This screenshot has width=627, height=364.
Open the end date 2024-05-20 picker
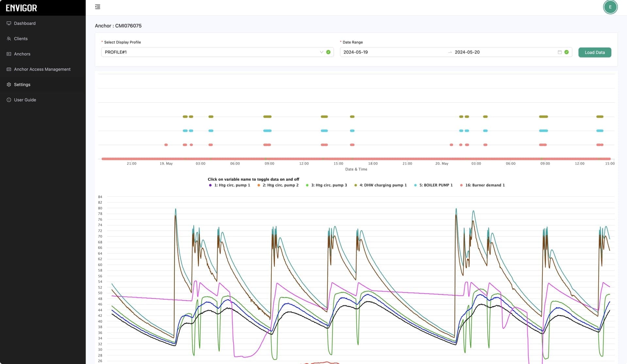(x=467, y=52)
